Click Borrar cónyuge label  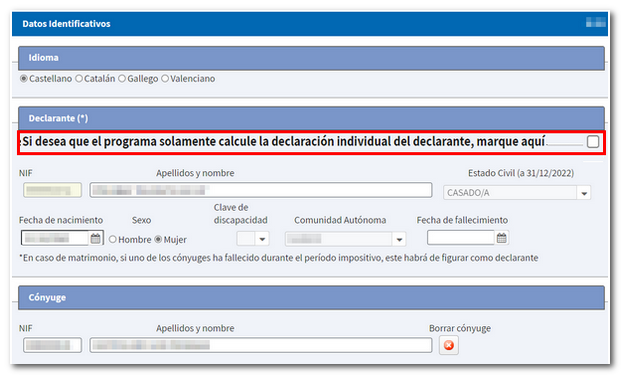460,328
